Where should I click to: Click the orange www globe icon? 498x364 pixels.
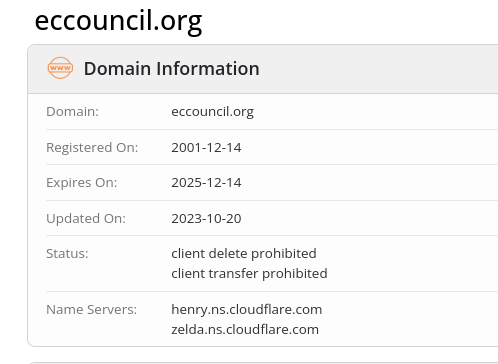(x=60, y=68)
